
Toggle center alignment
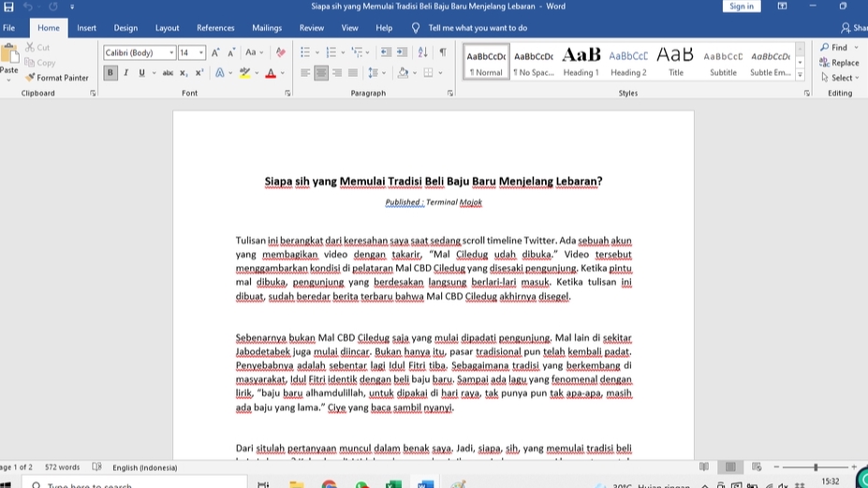[321, 72]
